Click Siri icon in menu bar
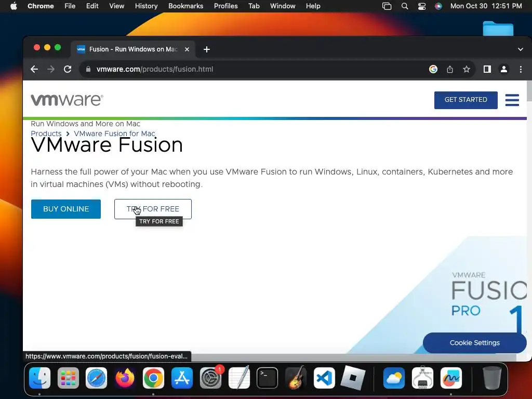This screenshot has width=532, height=399. (438, 6)
